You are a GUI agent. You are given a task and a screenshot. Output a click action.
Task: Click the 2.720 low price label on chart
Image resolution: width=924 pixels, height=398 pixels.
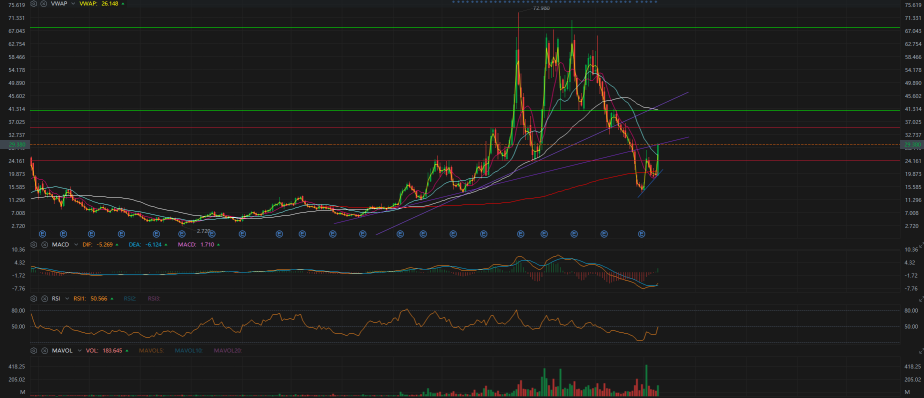(203, 231)
